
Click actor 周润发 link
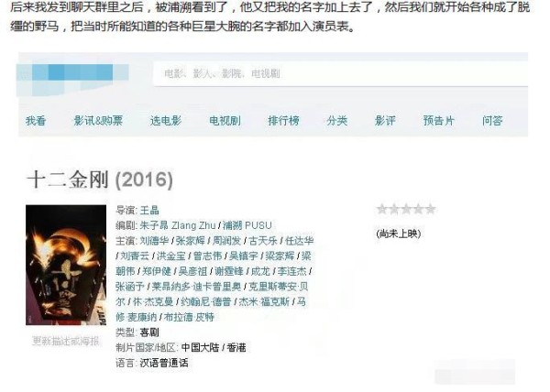pyautogui.click(x=226, y=241)
